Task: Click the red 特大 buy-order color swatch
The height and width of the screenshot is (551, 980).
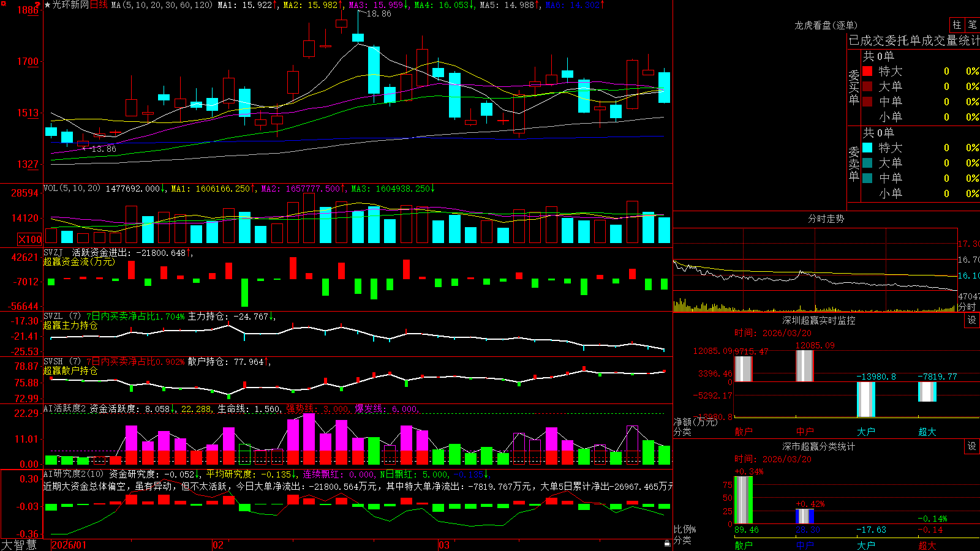Action: pos(867,71)
